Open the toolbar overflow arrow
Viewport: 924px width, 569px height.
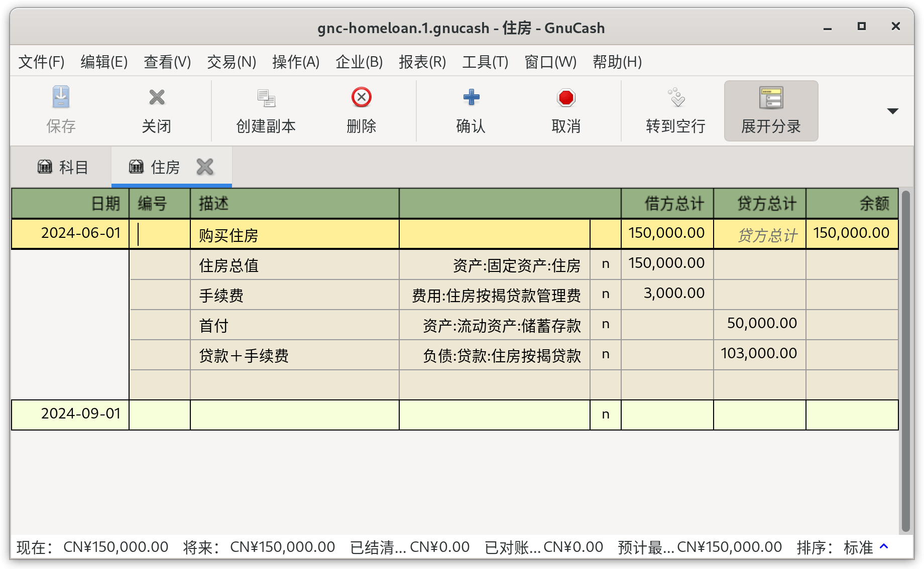pyautogui.click(x=892, y=111)
